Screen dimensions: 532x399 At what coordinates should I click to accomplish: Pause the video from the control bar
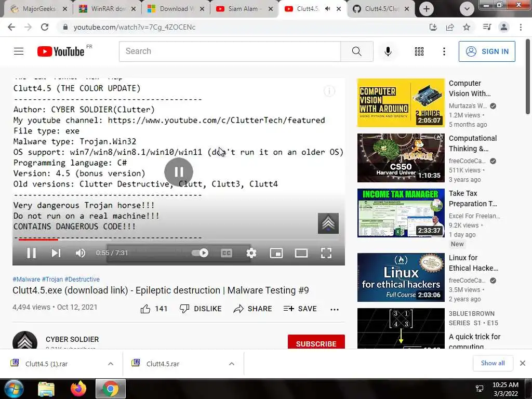[x=31, y=253]
